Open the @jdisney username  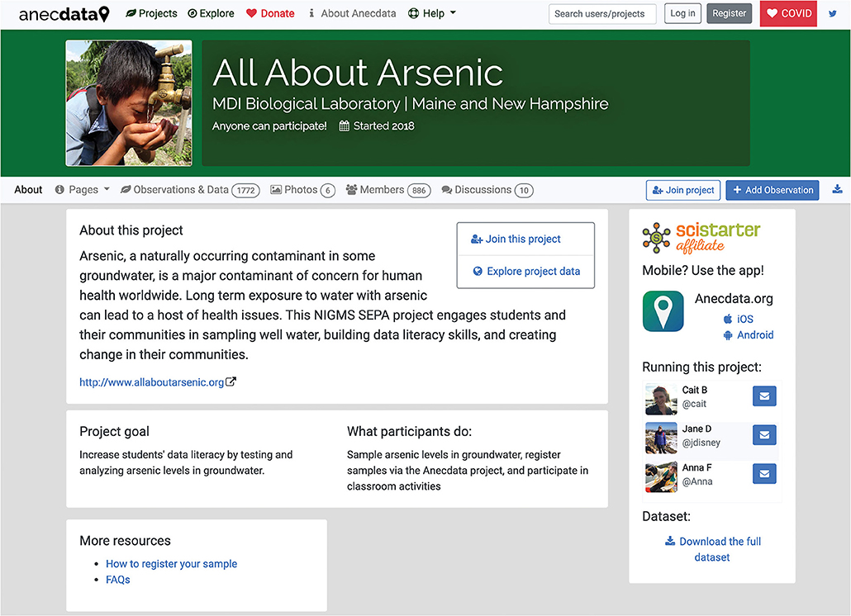[701, 443]
